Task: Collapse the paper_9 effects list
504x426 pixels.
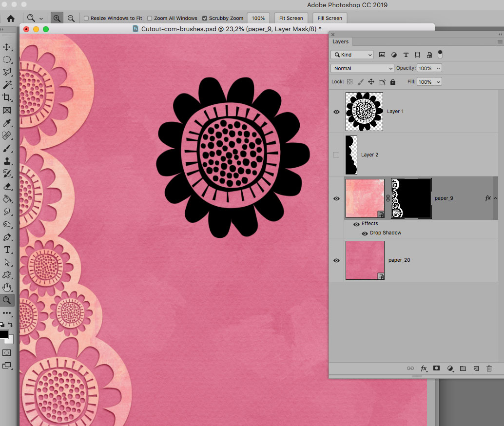Action: tap(495, 198)
